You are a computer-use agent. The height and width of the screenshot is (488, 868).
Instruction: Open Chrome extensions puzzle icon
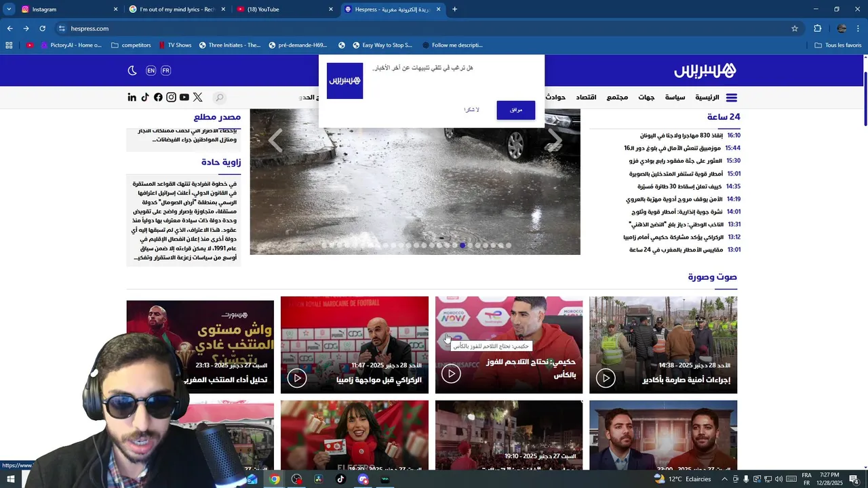[x=817, y=28]
